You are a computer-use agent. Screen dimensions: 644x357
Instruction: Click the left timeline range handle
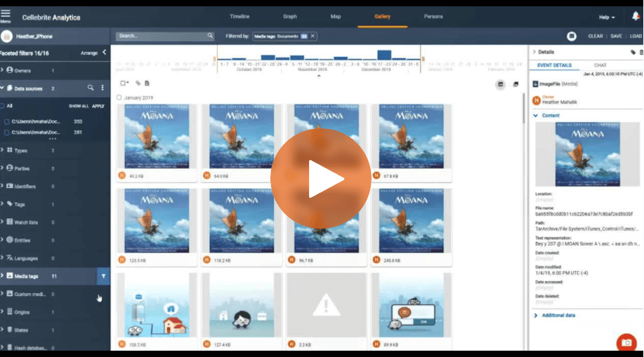point(215,59)
